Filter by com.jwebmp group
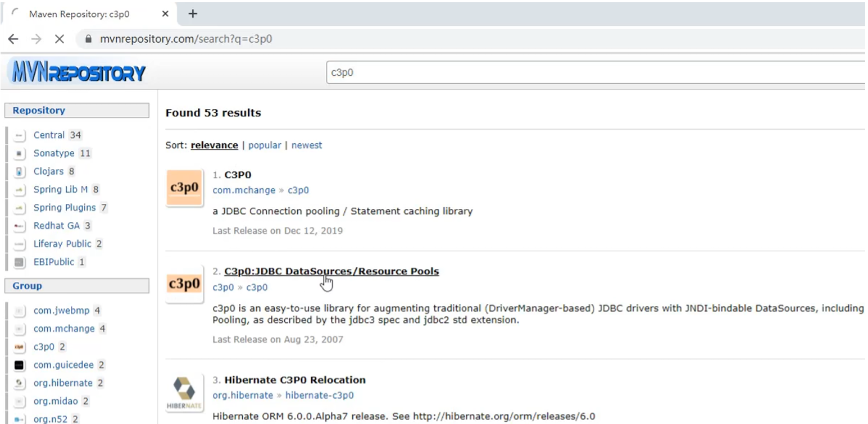 pos(62,311)
